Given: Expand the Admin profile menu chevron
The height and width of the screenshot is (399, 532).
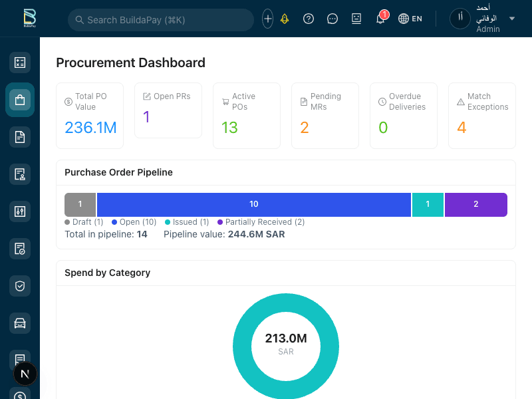Looking at the screenshot, I should click(512, 19).
